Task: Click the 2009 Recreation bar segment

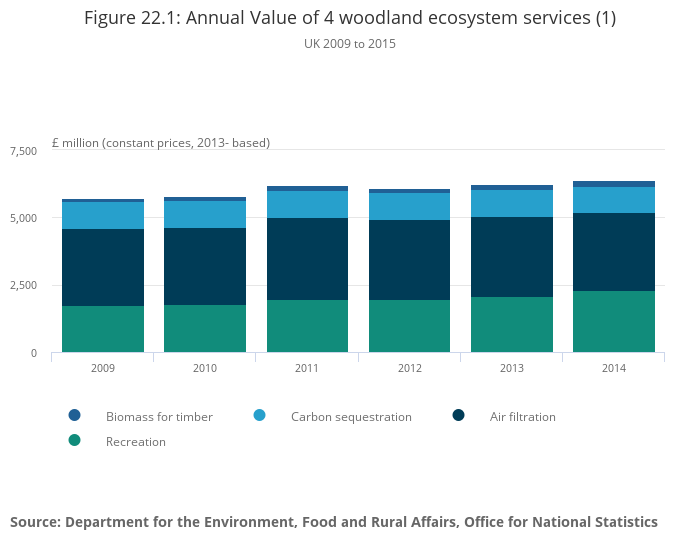Action: (x=103, y=329)
